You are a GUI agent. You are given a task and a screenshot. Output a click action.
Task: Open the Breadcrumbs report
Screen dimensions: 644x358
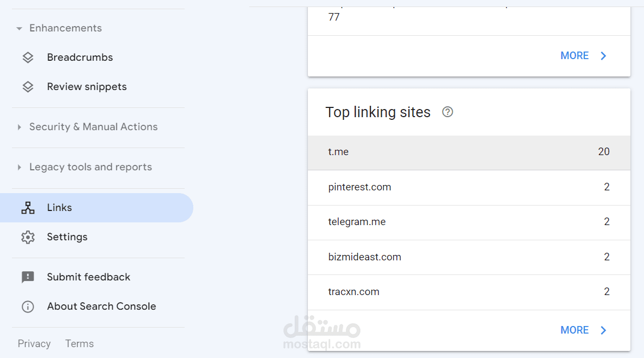[80, 57]
